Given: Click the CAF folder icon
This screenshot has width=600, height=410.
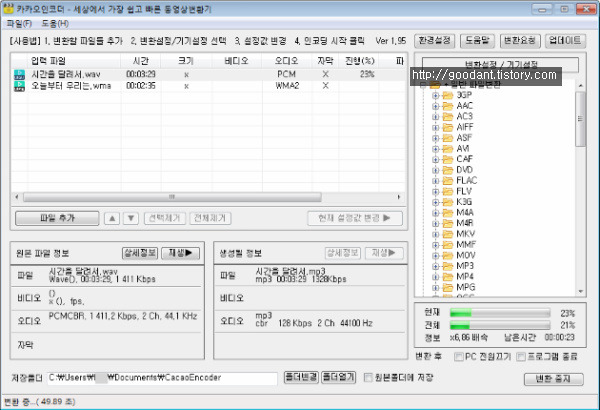Looking at the screenshot, I should [x=448, y=159].
